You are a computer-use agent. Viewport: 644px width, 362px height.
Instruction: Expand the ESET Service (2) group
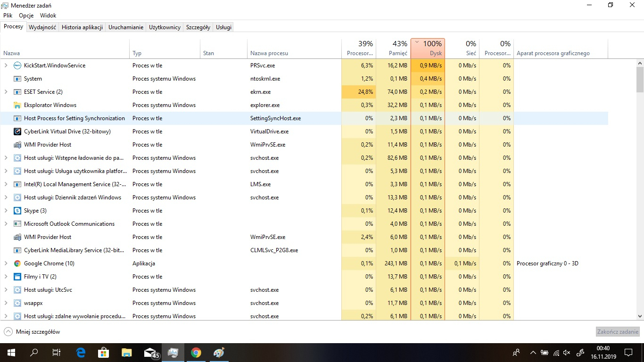[x=6, y=92]
